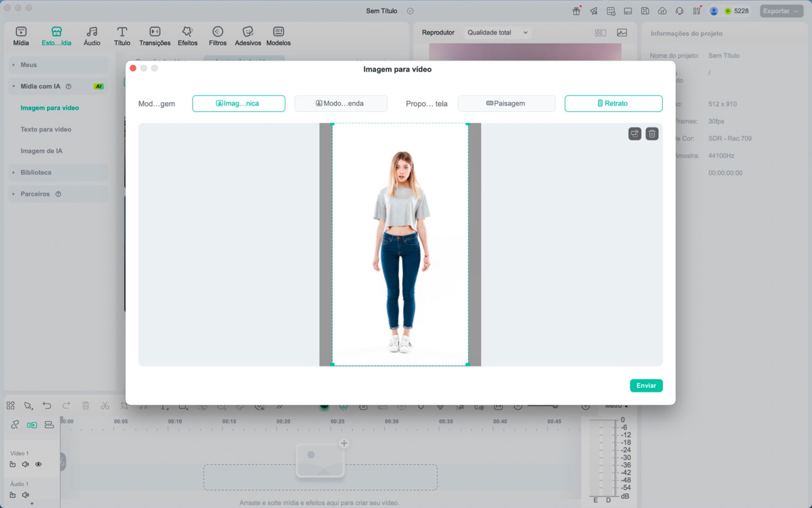
Task: Open the Transições tab
Action: point(155,36)
